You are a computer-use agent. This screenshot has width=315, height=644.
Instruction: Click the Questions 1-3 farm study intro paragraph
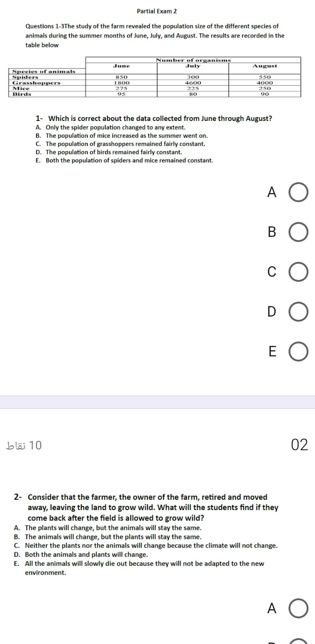point(155,35)
